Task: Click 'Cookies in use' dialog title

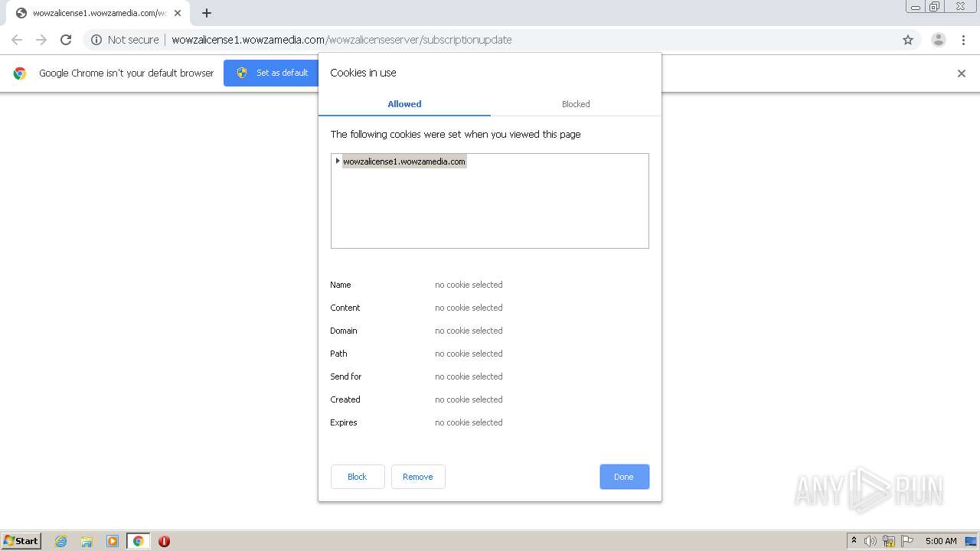Action: 363,73
